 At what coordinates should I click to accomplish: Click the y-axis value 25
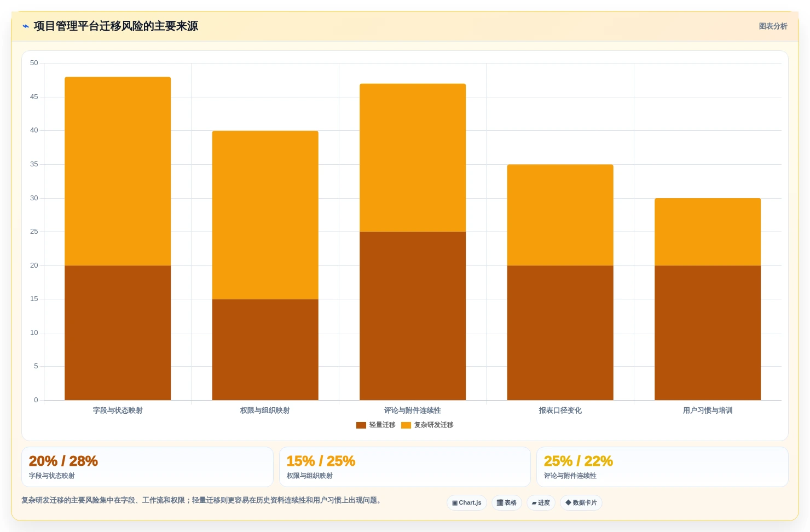click(x=34, y=232)
